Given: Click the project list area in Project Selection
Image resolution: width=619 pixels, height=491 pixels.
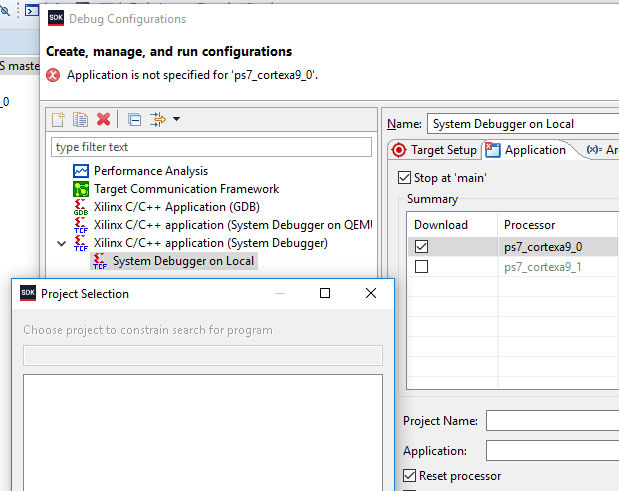Looking at the screenshot, I should click(203, 433).
